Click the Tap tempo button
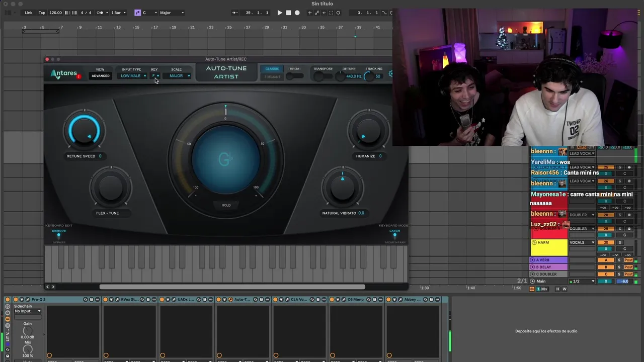 [42, 13]
